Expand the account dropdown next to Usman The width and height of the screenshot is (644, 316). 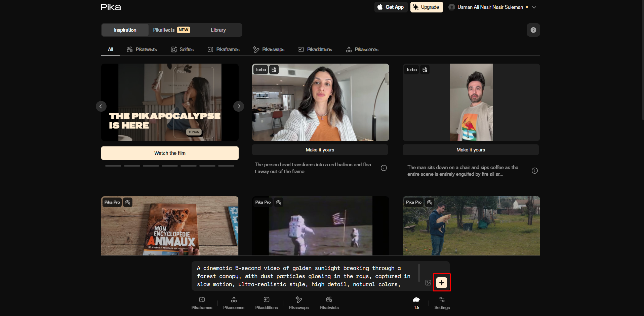click(534, 7)
